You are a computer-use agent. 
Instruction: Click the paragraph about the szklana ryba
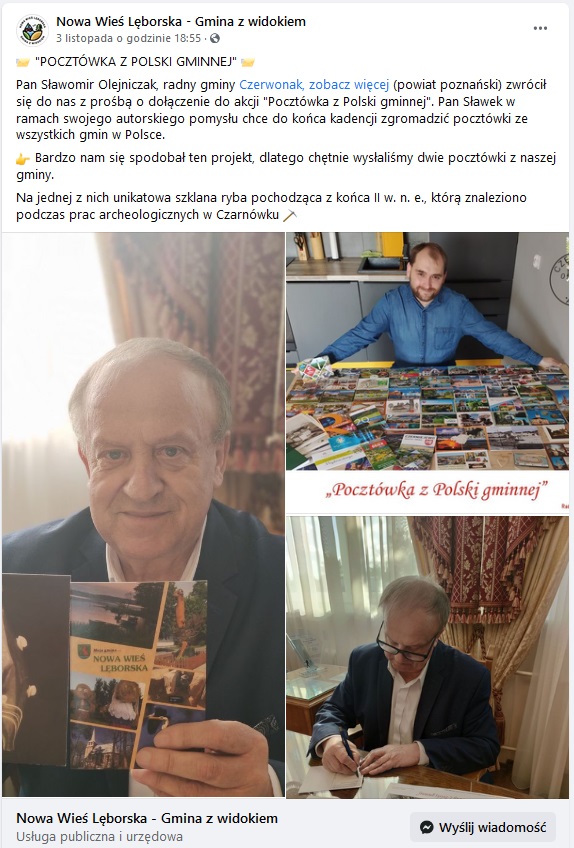point(271,206)
